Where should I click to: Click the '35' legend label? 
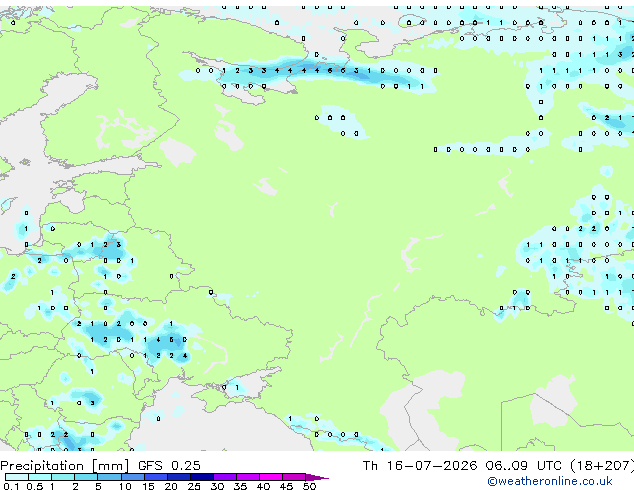pyautogui.click(x=240, y=486)
